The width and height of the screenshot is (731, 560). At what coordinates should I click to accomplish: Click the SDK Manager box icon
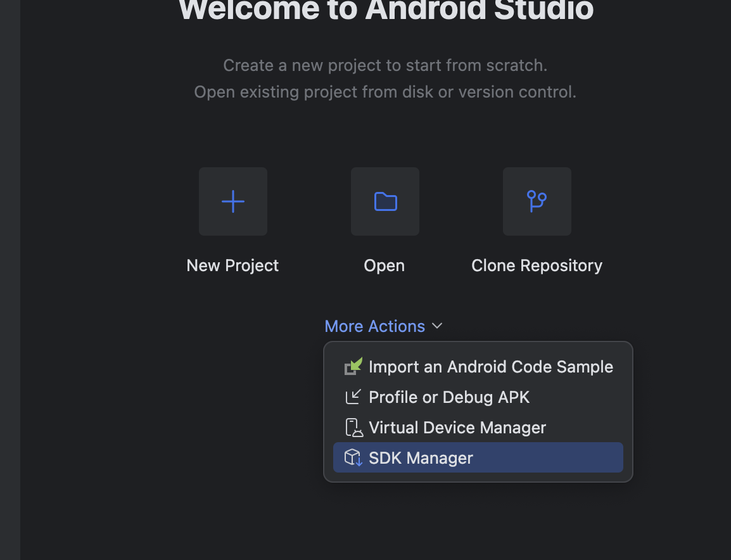[x=353, y=458]
